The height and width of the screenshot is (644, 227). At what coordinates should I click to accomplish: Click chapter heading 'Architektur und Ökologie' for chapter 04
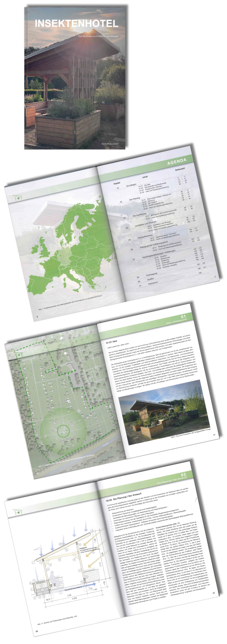coord(145,224)
